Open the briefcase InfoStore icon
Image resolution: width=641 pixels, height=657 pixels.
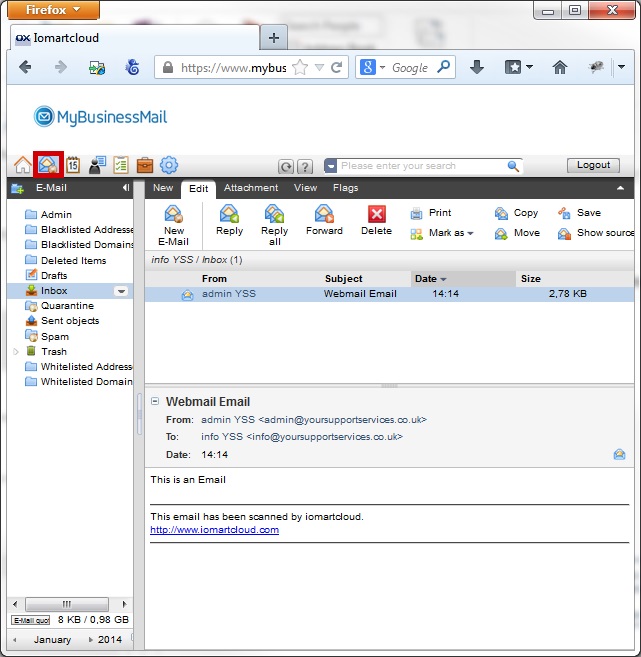(145, 165)
